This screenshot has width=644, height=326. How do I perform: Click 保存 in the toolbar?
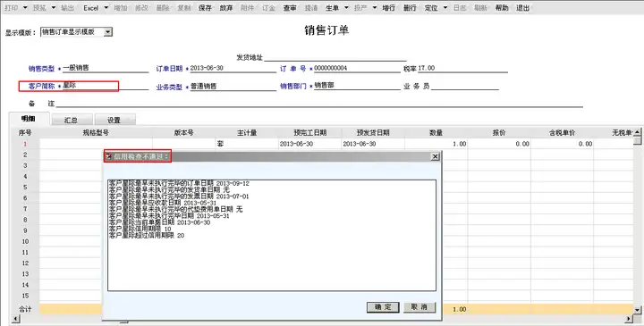pos(205,8)
